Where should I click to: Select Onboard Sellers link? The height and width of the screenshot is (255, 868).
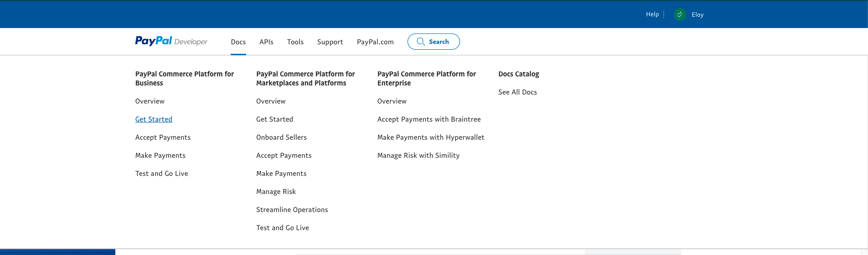(281, 137)
